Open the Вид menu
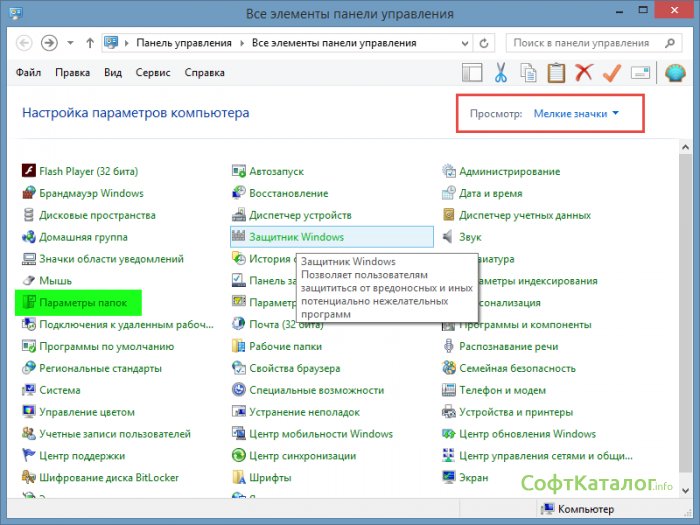Screen dimensions: 700x525 tap(113, 73)
